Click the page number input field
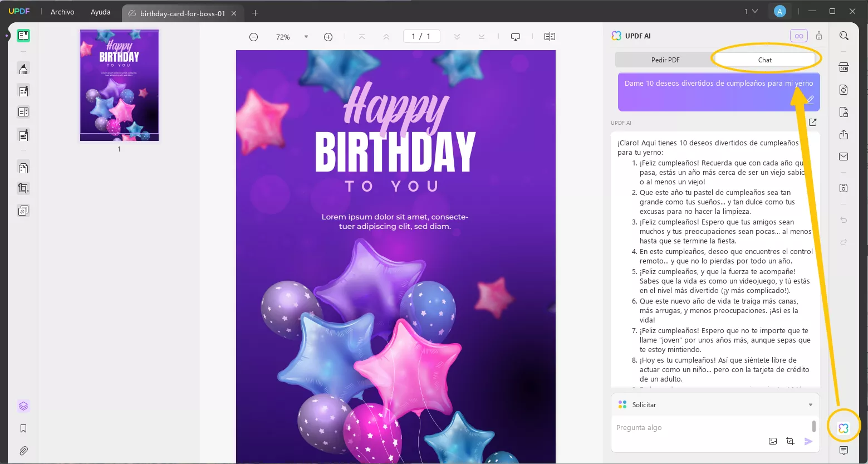The width and height of the screenshot is (868, 464). point(421,36)
